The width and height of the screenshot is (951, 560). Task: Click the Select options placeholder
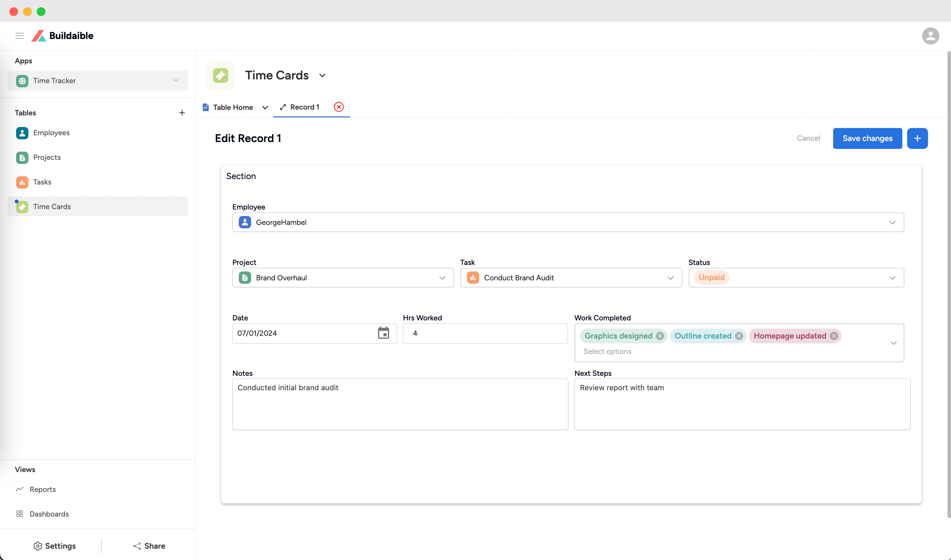[607, 351]
